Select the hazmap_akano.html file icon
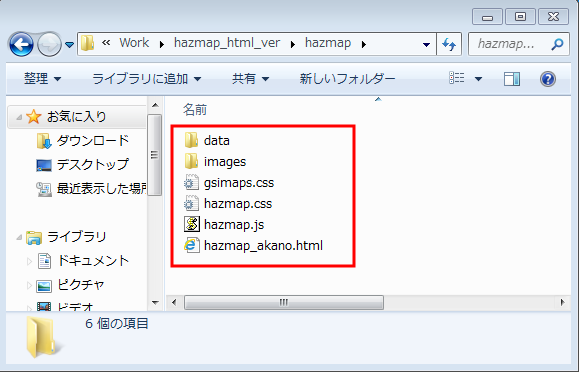Screen dimensions: 579x372 (192, 245)
